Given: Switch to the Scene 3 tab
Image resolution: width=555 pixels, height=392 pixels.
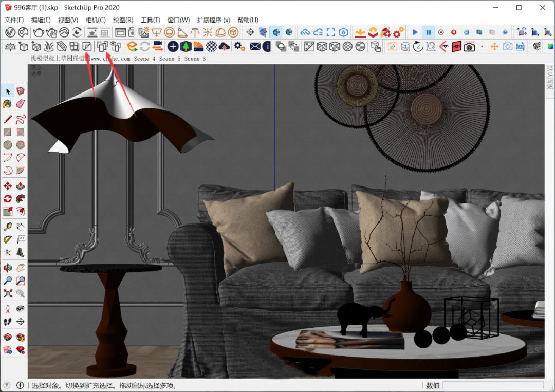Looking at the screenshot, I should click(195, 59).
